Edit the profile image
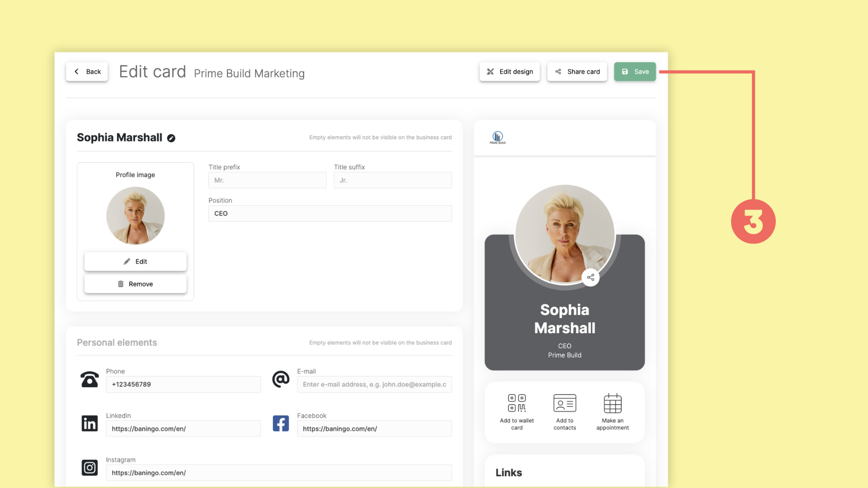Viewport: 868px width, 488px height. coord(135,262)
